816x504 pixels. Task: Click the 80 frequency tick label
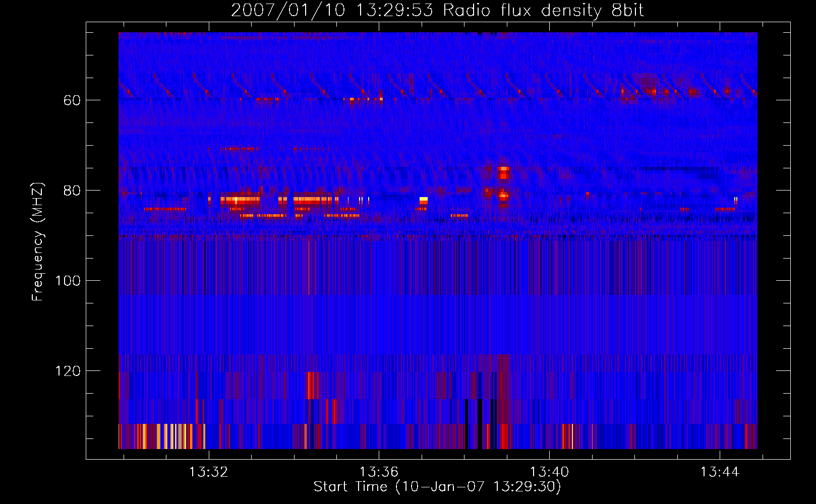coord(72,191)
